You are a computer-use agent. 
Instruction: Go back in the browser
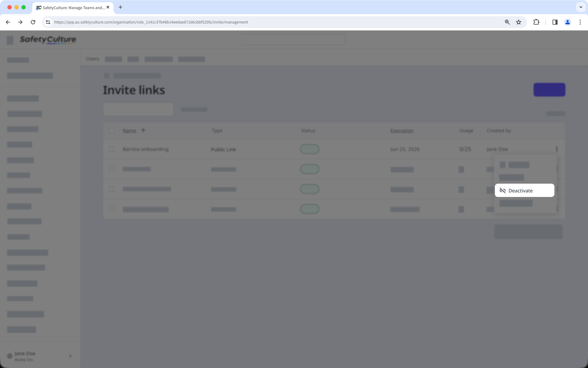click(x=8, y=22)
